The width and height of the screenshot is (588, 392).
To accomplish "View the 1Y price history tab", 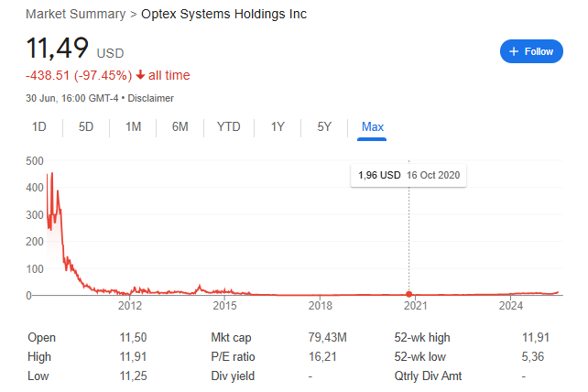I will (278, 126).
